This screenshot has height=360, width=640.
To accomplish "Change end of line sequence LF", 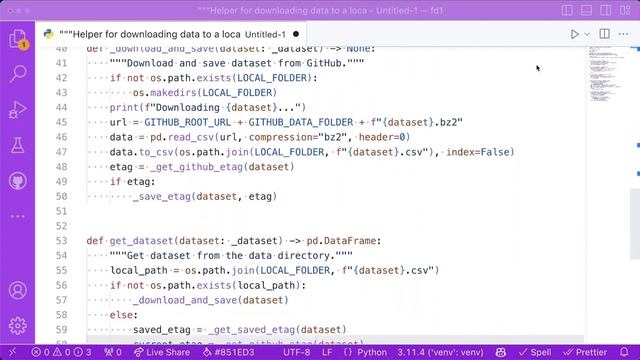I will 327,352.
